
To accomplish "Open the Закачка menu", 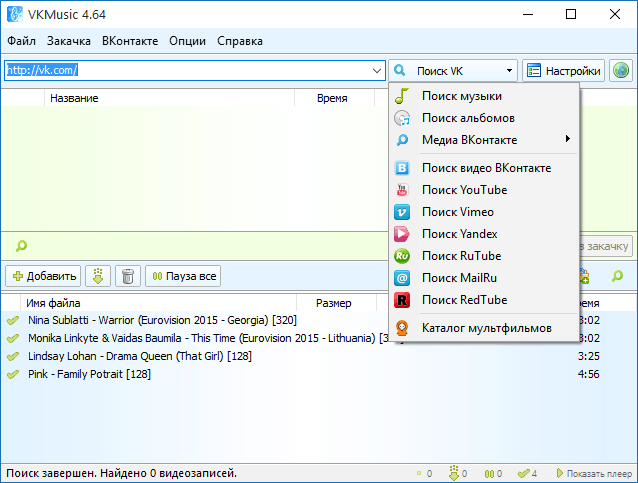I will [69, 41].
